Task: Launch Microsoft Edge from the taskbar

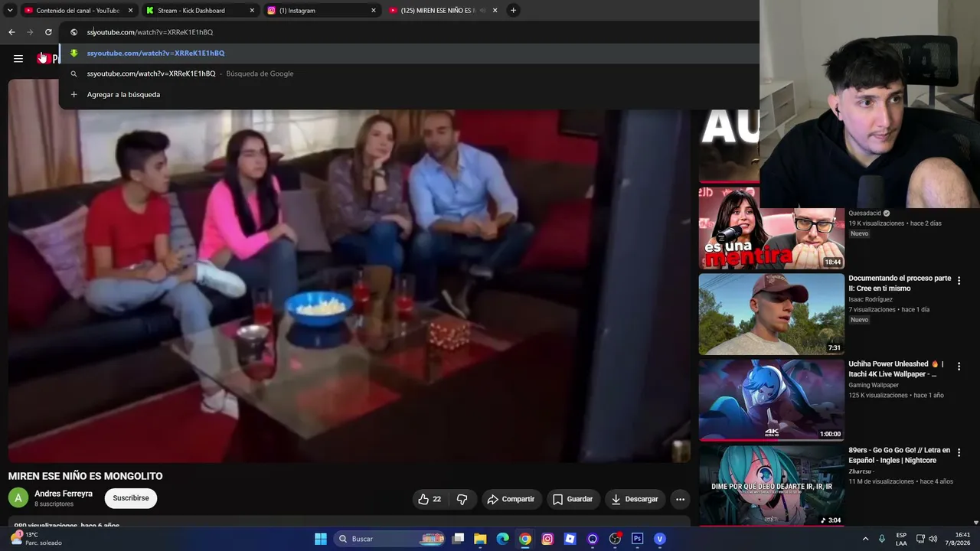Action: (502, 539)
